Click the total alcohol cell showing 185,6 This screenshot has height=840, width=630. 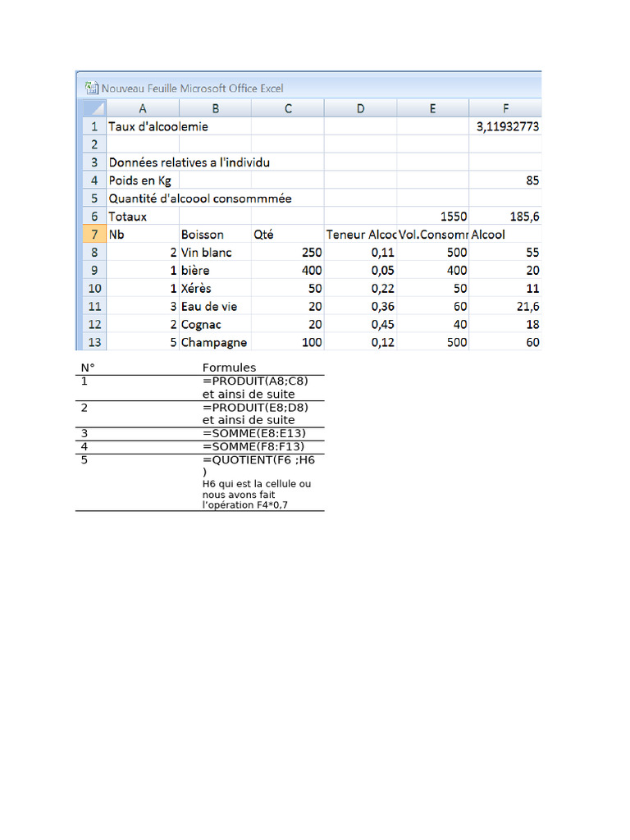pos(505,217)
